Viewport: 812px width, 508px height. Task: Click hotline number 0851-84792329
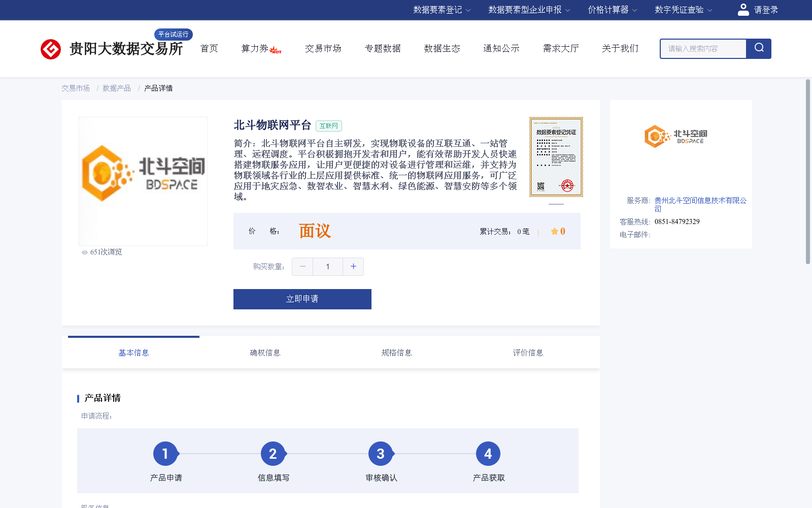click(677, 222)
